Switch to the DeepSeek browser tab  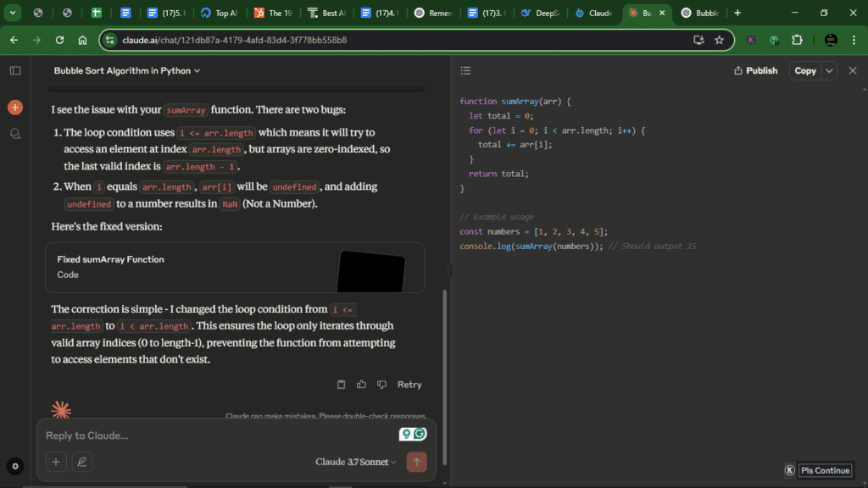point(540,13)
